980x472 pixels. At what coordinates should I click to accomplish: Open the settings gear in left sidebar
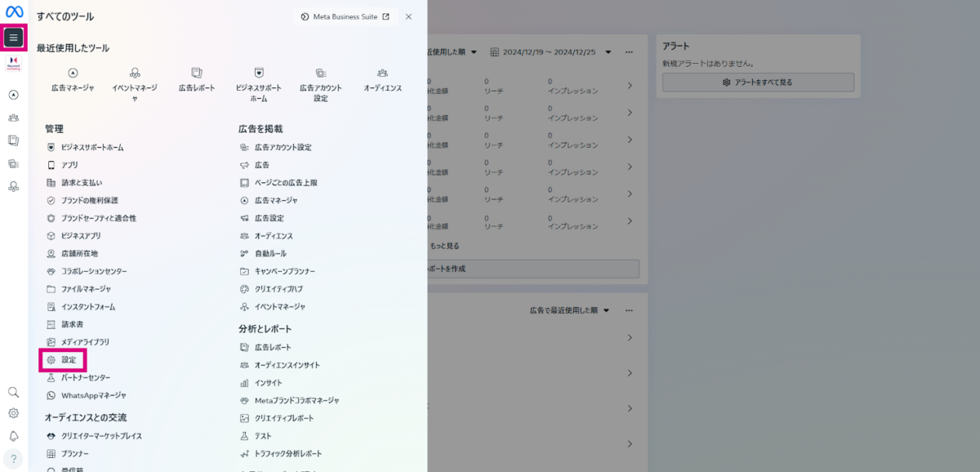click(x=13, y=413)
